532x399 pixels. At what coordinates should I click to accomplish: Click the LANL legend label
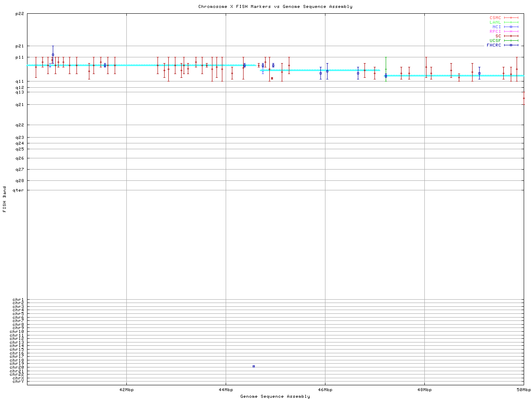(495, 22)
